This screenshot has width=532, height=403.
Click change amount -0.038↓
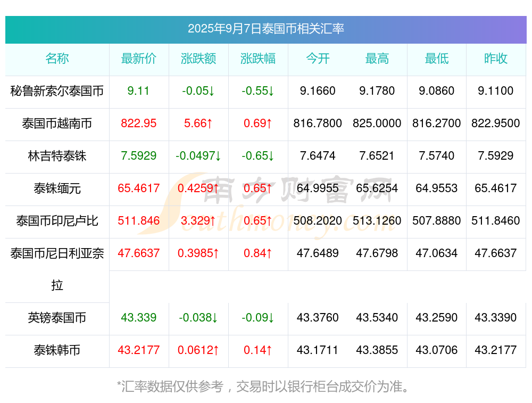[x=198, y=317]
